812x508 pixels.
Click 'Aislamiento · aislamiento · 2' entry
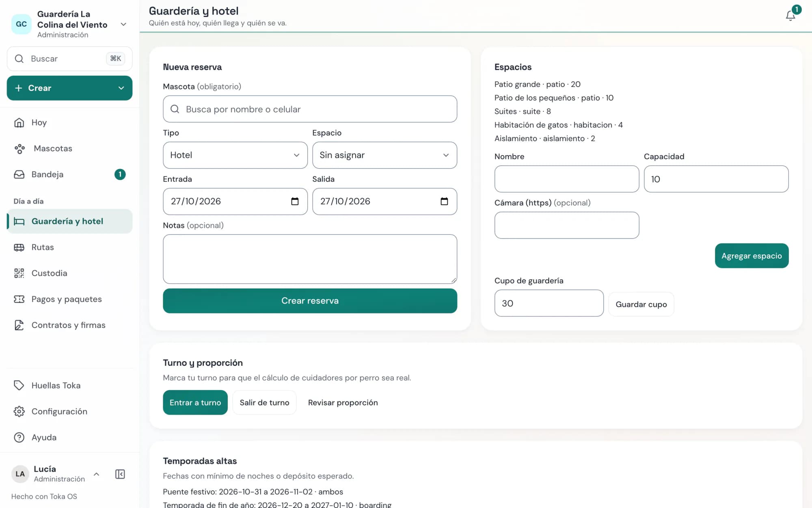coord(544,139)
